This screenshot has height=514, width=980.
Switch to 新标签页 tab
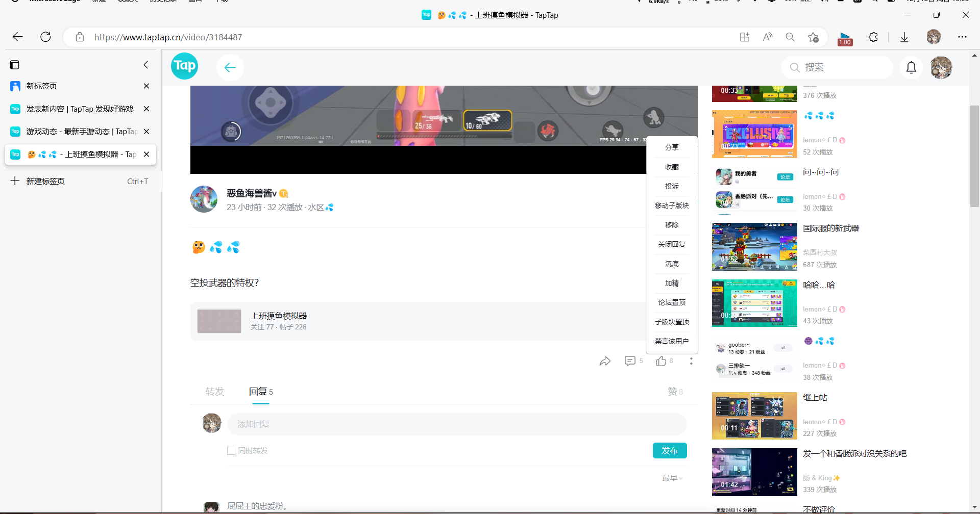tap(81, 86)
